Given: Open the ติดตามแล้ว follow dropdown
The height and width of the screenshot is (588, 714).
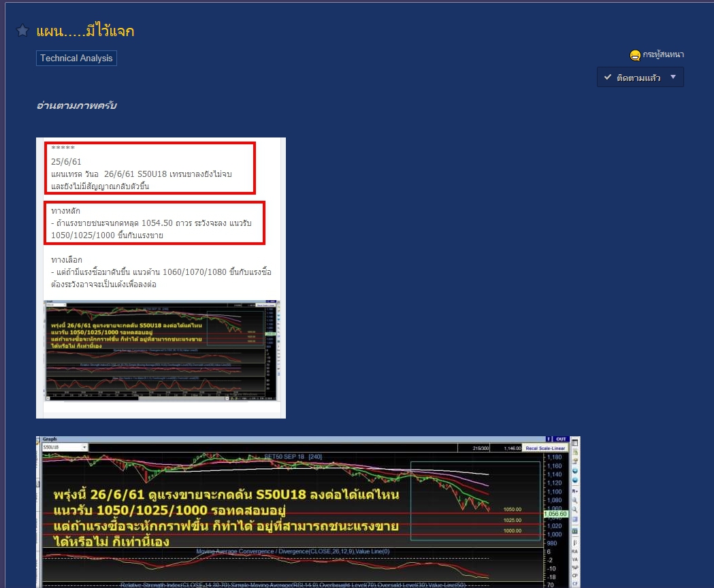Looking at the screenshot, I should [x=640, y=78].
